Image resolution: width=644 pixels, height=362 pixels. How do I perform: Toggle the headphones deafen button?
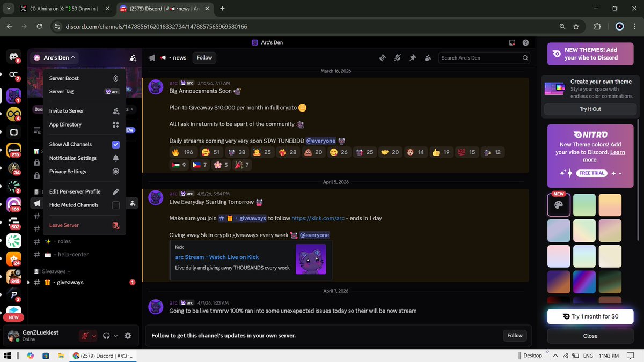coord(106,336)
